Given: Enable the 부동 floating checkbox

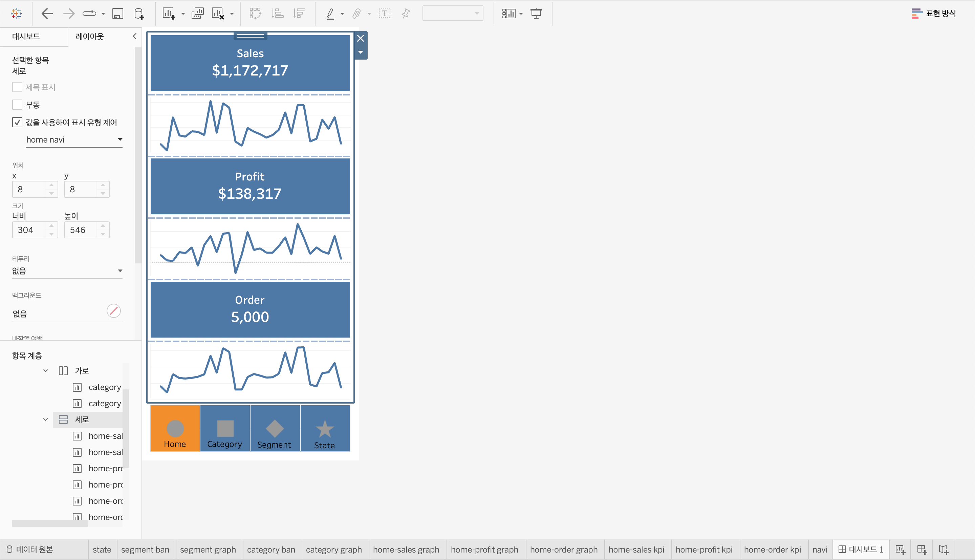Looking at the screenshot, I should (x=17, y=105).
